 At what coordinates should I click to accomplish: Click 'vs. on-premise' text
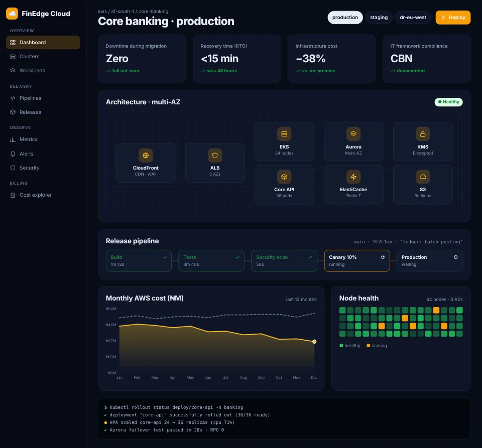(x=318, y=71)
